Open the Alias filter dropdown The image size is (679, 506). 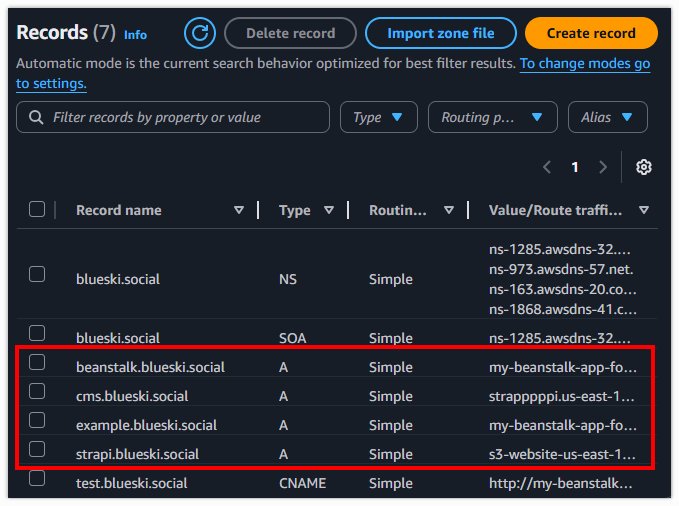point(607,117)
